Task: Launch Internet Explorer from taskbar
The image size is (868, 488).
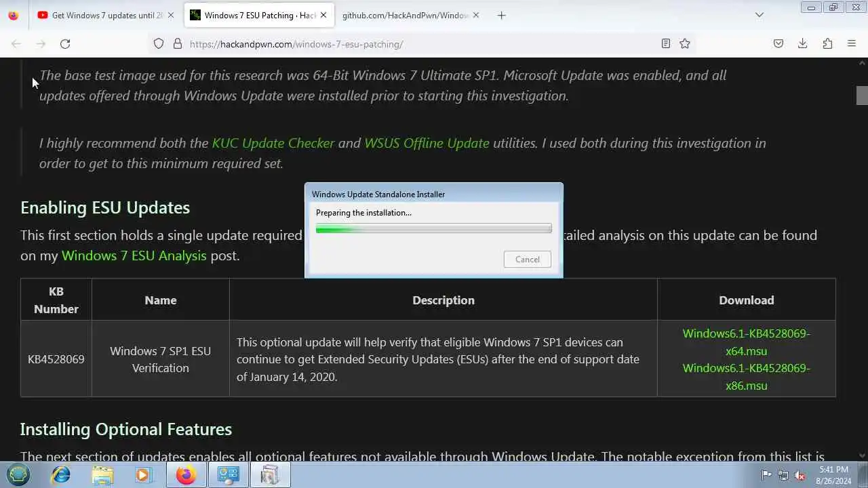Action: [x=60, y=475]
